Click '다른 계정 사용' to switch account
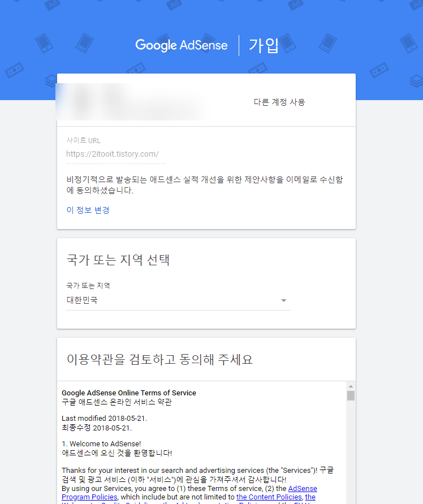This screenshot has width=423, height=504. (x=279, y=102)
